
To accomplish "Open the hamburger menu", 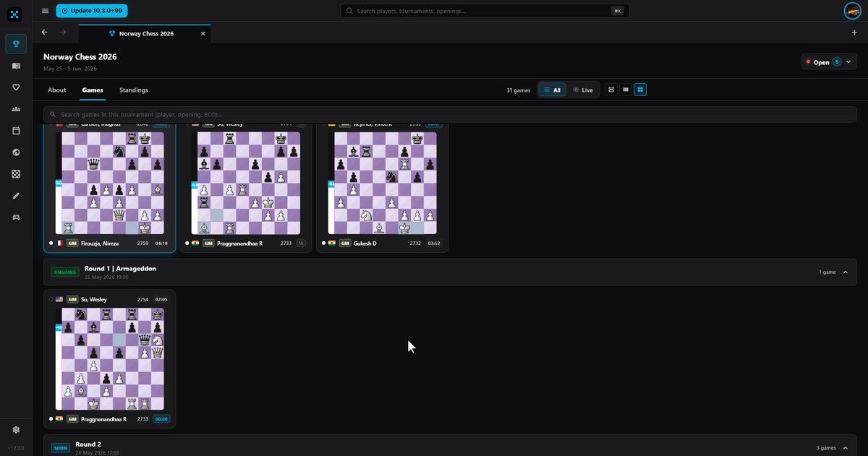I will [x=46, y=11].
